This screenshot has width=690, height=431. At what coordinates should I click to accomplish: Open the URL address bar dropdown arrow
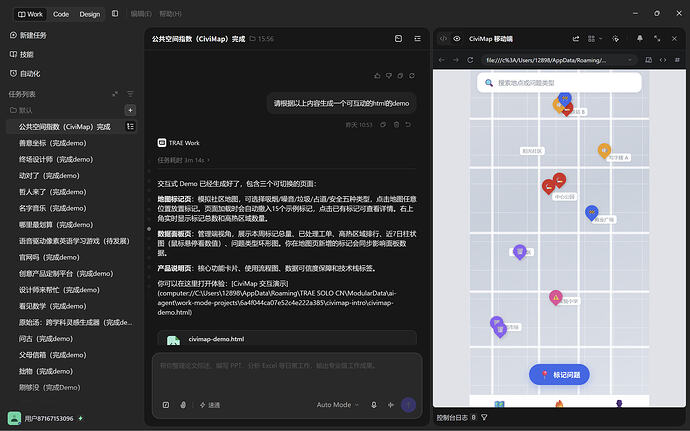pos(630,60)
